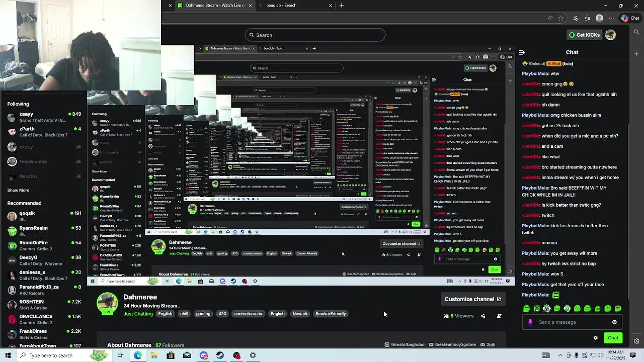Open the Edge browser profile icon

[599, 18]
